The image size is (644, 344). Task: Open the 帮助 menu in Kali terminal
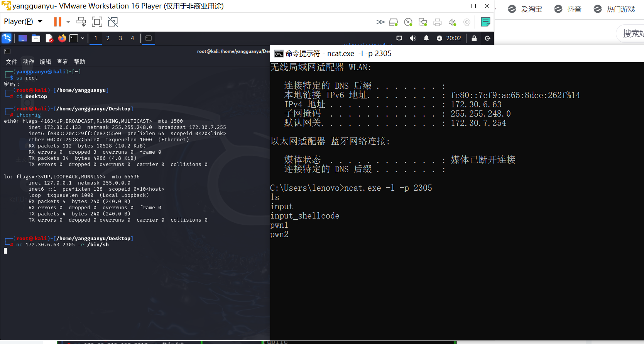79,62
